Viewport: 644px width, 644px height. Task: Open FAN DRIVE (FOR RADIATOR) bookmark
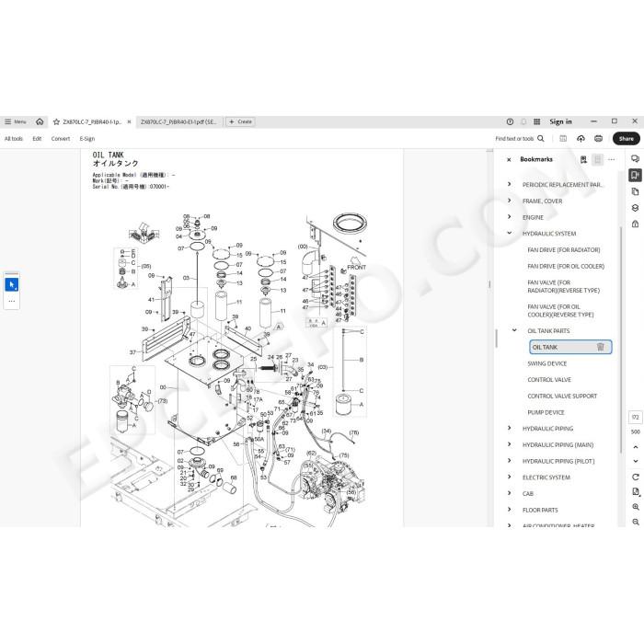coord(563,249)
